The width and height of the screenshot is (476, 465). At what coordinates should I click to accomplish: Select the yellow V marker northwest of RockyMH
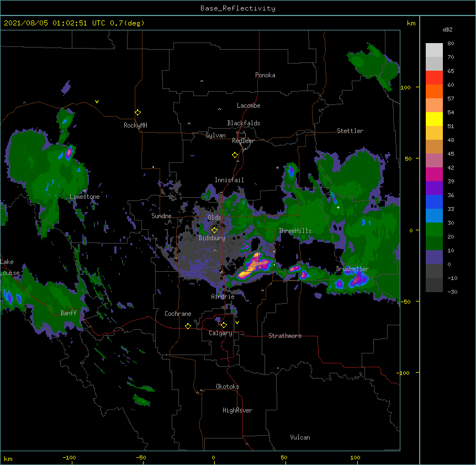[x=97, y=102]
